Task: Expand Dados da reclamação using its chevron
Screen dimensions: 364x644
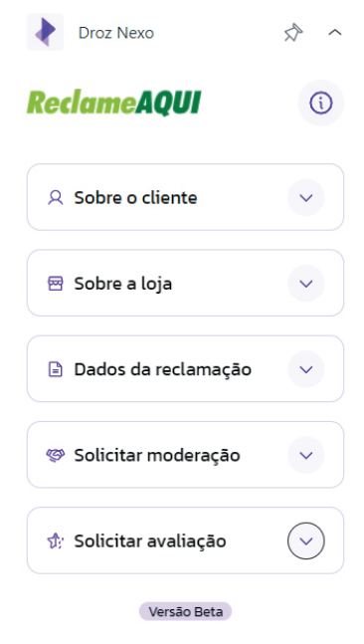Action: pos(306,369)
